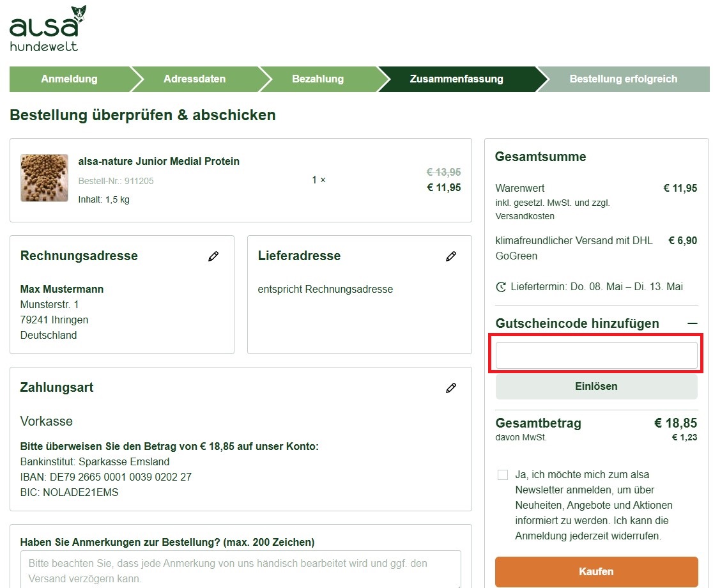This screenshot has width=713, height=588.
Task: Click the Liefertermin clock icon
Action: (x=501, y=287)
